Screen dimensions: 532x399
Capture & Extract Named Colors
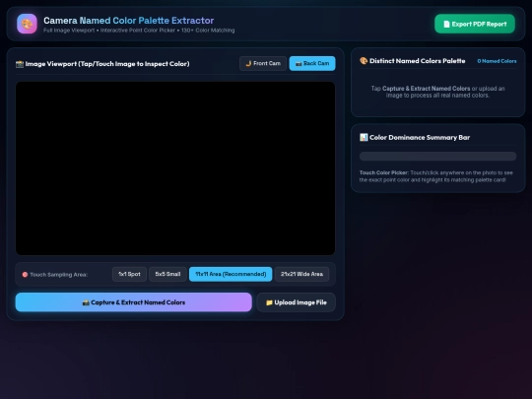[x=134, y=302]
